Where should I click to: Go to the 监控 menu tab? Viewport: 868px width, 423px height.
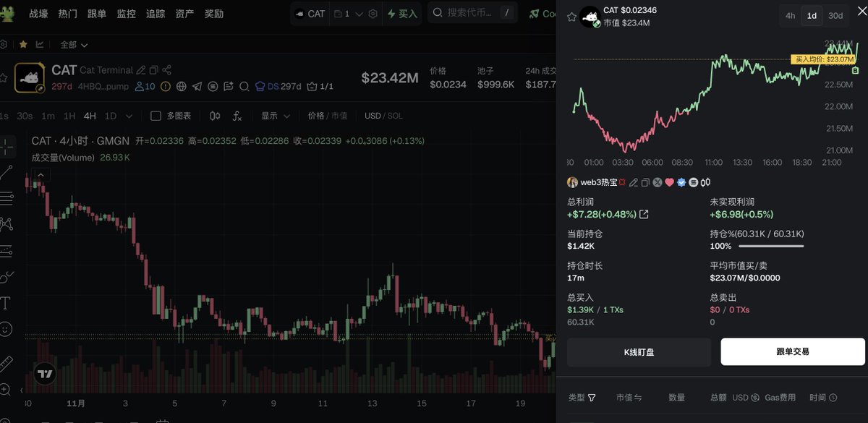point(126,14)
